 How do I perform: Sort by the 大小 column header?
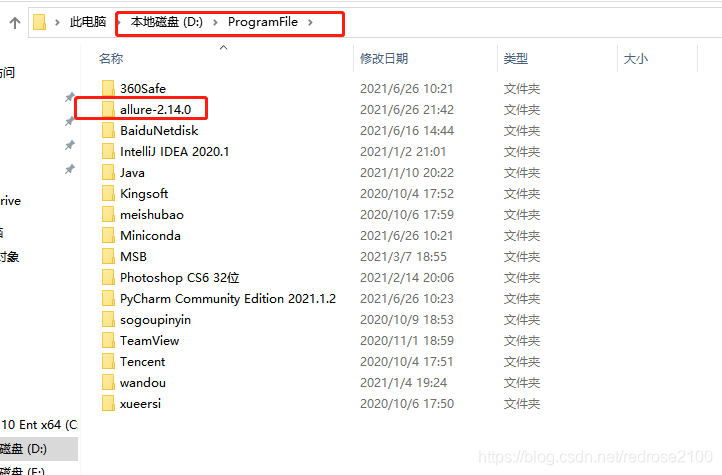click(x=635, y=58)
